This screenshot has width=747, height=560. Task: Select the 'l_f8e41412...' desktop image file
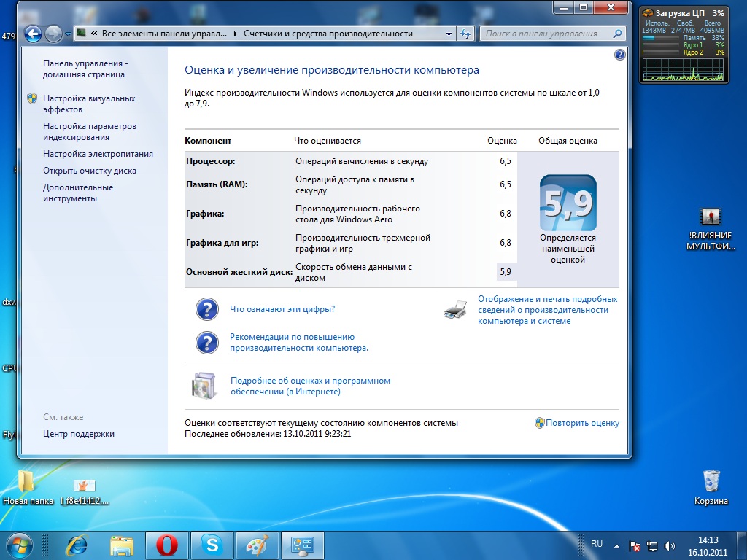(85, 491)
